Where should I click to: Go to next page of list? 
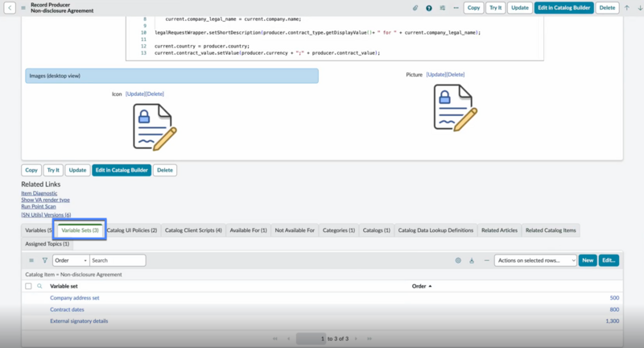[356, 338]
